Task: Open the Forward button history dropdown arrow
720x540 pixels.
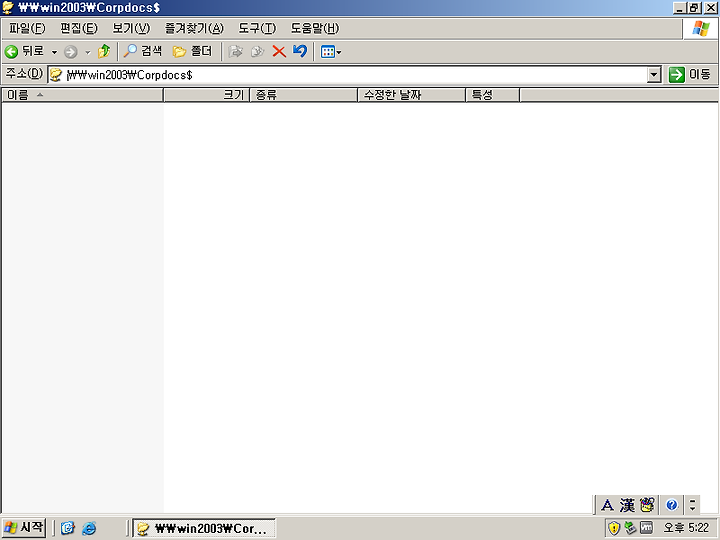Action: click(88, 52)
